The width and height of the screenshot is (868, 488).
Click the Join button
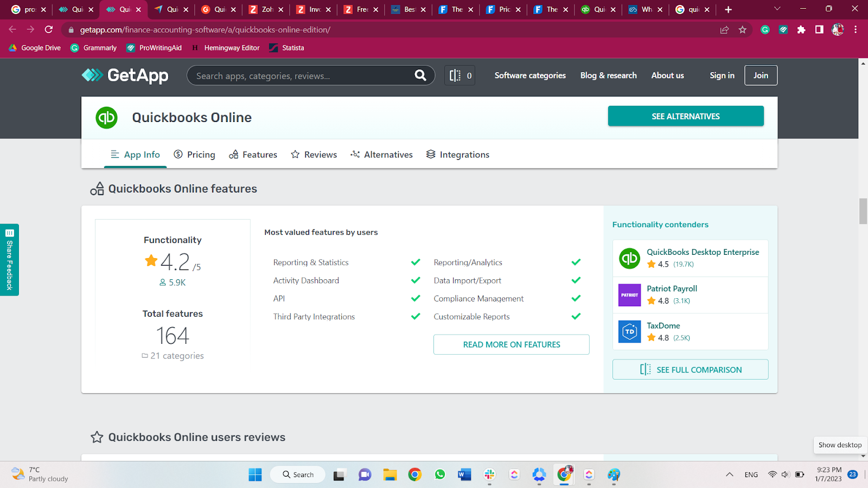(x=761, y=75)
